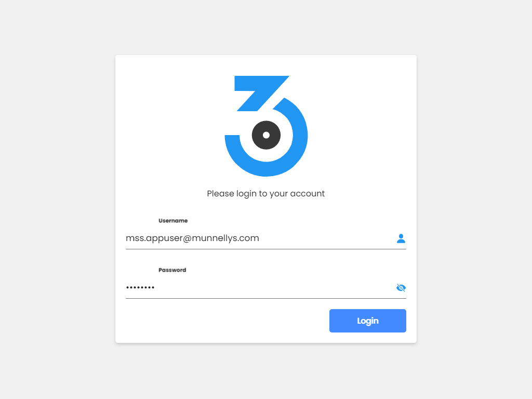The width and height of the screenshot is (532, 399).
Task: Click the underline beneath the Password field
Action: (x=265, y=299)
